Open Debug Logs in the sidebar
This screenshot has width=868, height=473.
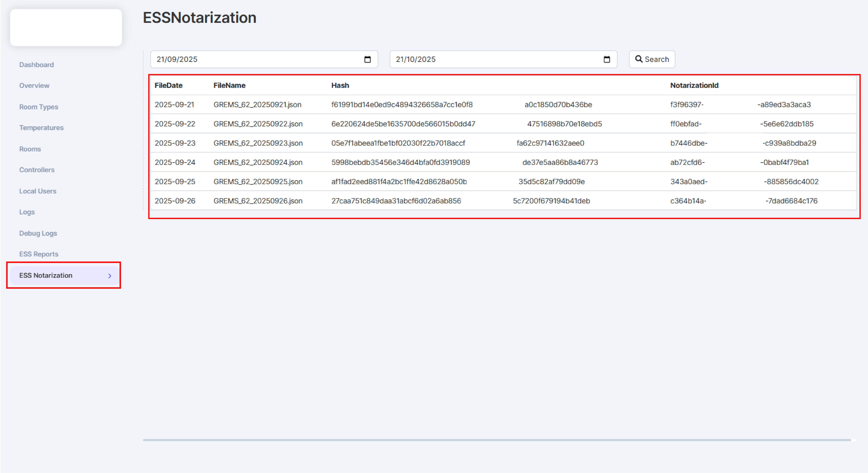[38, 233]
